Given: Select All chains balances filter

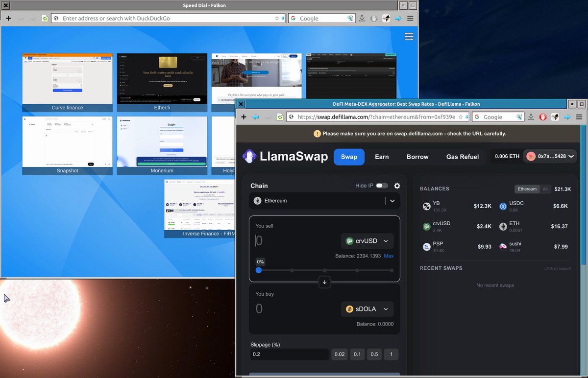Looking at the screenshot, I should click(545, 189).
